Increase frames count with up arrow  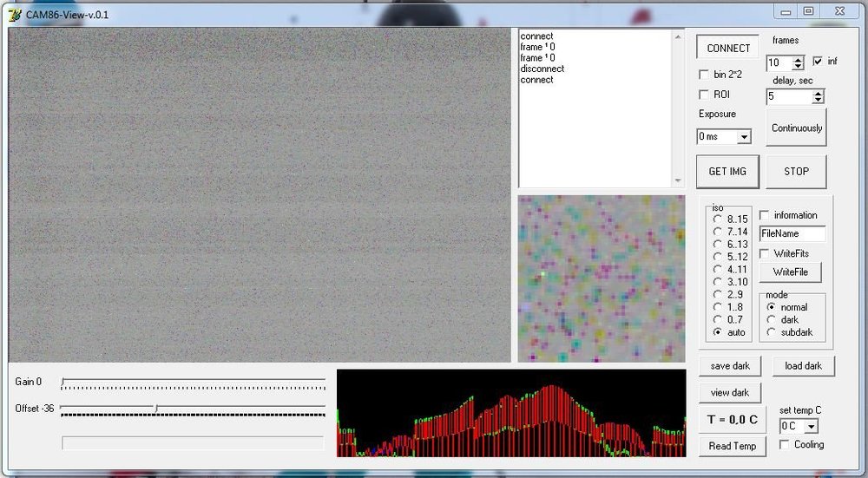798,60
